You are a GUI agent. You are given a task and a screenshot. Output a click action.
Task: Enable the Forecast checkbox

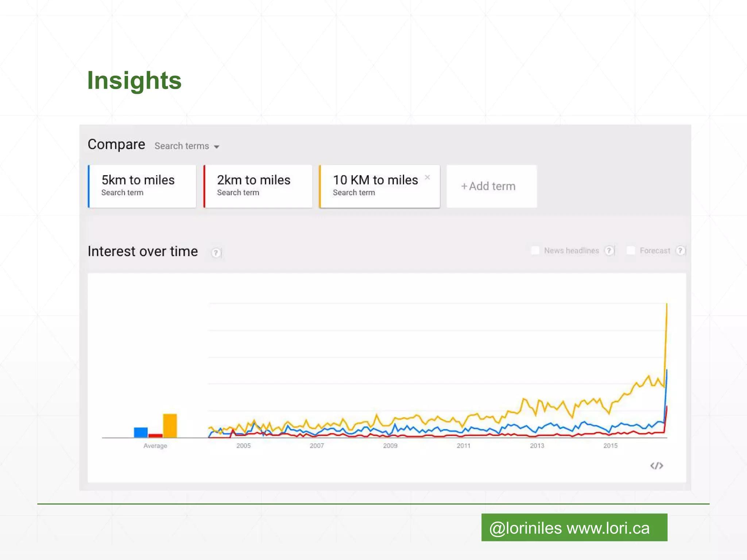631,250
